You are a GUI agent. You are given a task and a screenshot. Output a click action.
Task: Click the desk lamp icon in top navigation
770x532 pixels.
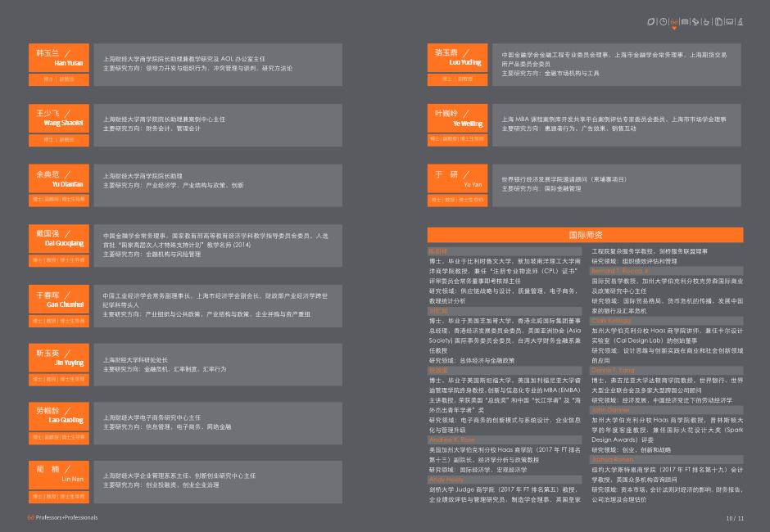tap(695, 20)
